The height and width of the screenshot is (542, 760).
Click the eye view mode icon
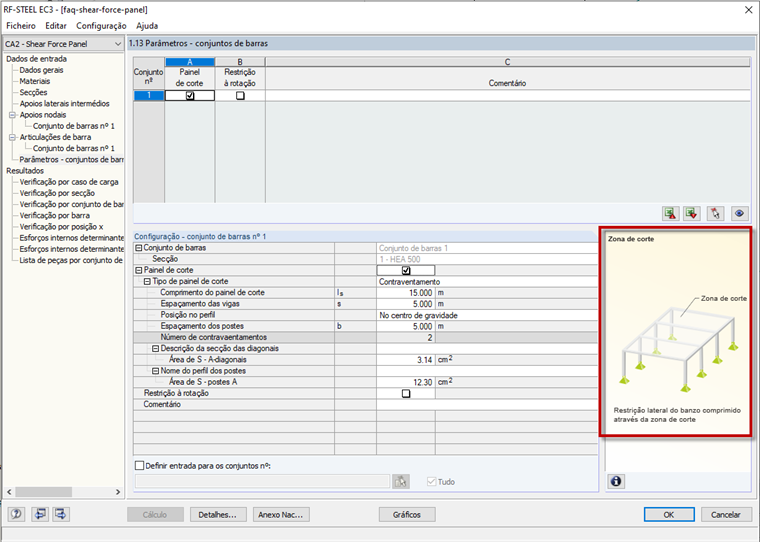(x=739, y=213)
